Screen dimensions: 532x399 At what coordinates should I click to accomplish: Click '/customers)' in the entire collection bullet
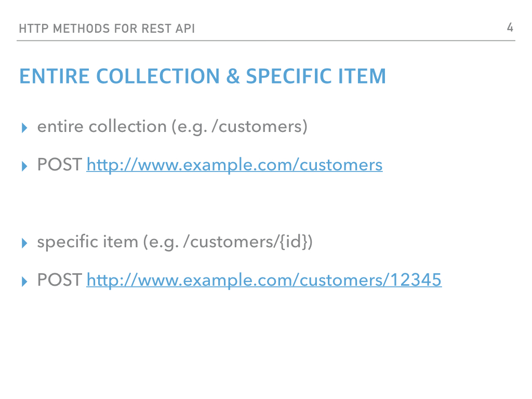coord(260,127)
